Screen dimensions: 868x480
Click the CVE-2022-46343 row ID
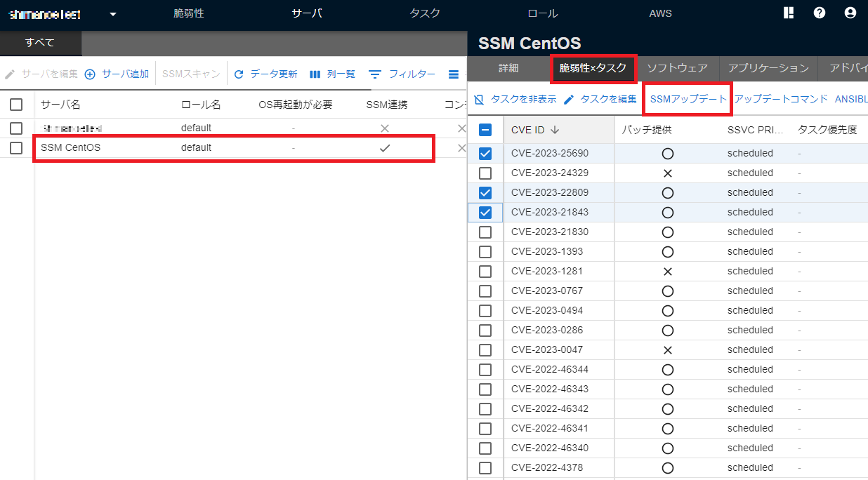[x=550, y=389]
